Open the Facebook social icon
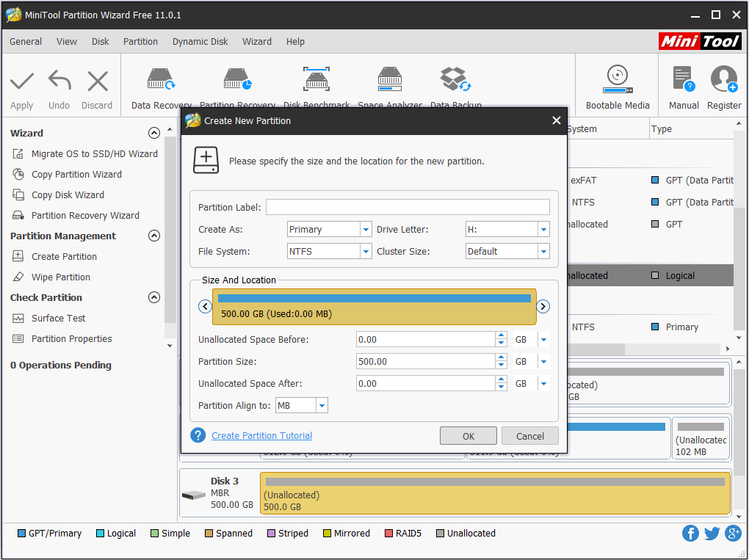 690,534
